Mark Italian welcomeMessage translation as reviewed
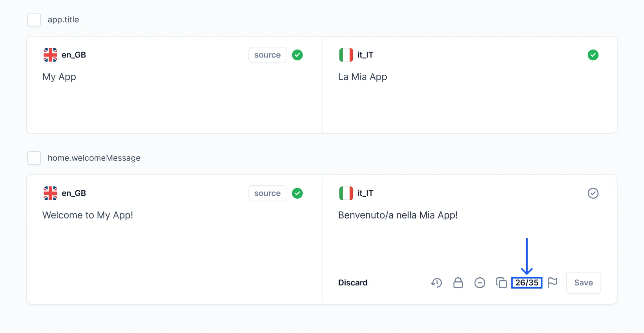This screenshot has height=333, width=644. pos(593,193)
